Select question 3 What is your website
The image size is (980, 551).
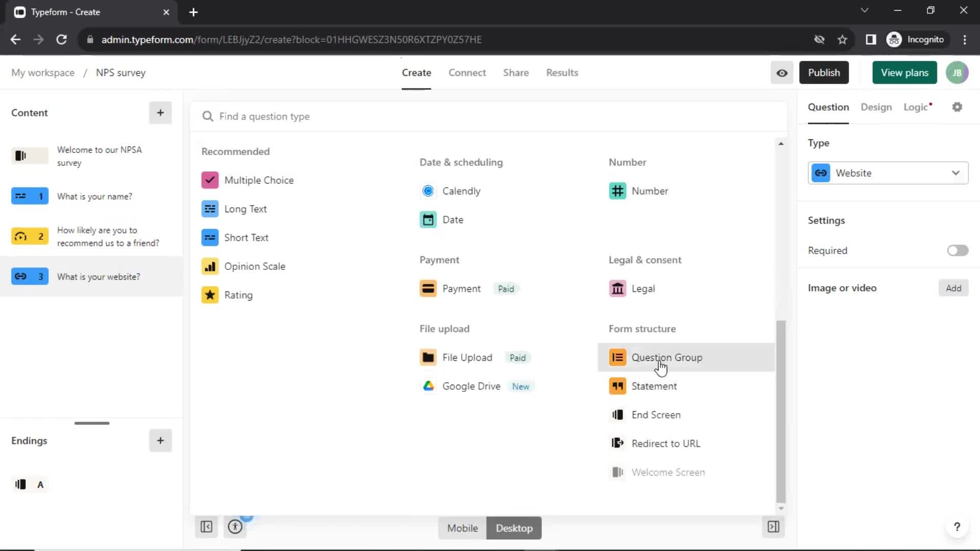(91, 277)
